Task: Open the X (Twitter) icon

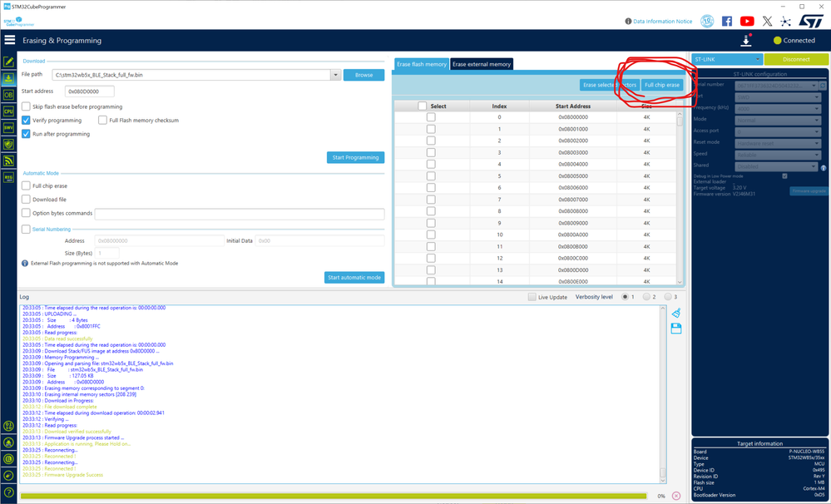Action: 767,21
